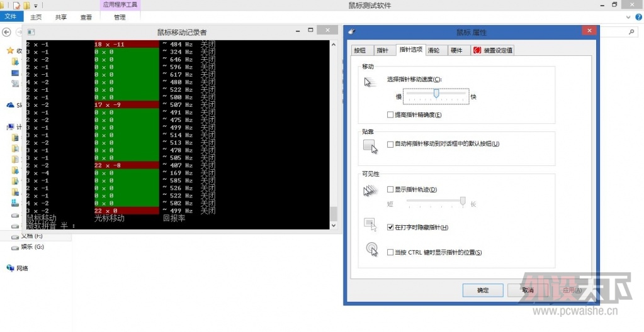Click the 取消 button

pyautogui.click(x=528, y=290)
